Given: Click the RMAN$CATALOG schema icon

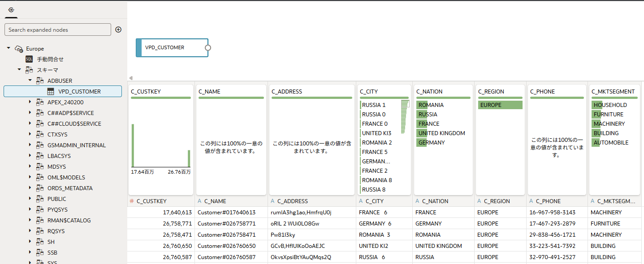Looking at the screenshot, I should pos(40,220).
